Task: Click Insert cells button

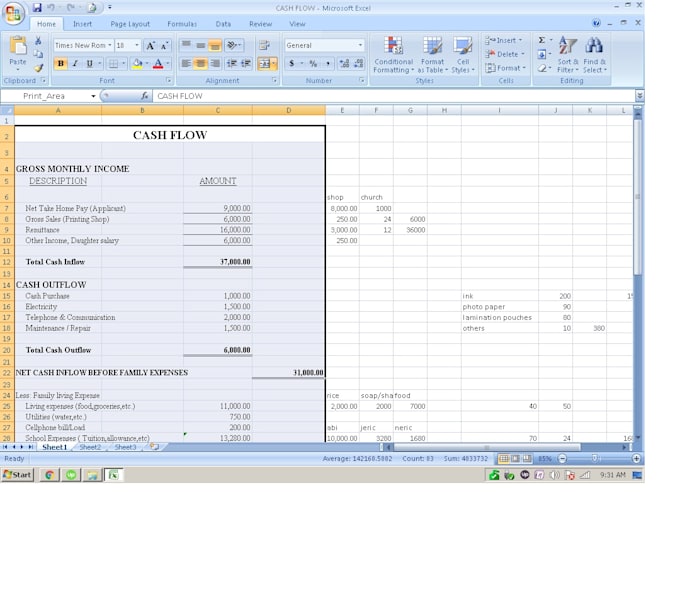Action: tap(503, 40)
